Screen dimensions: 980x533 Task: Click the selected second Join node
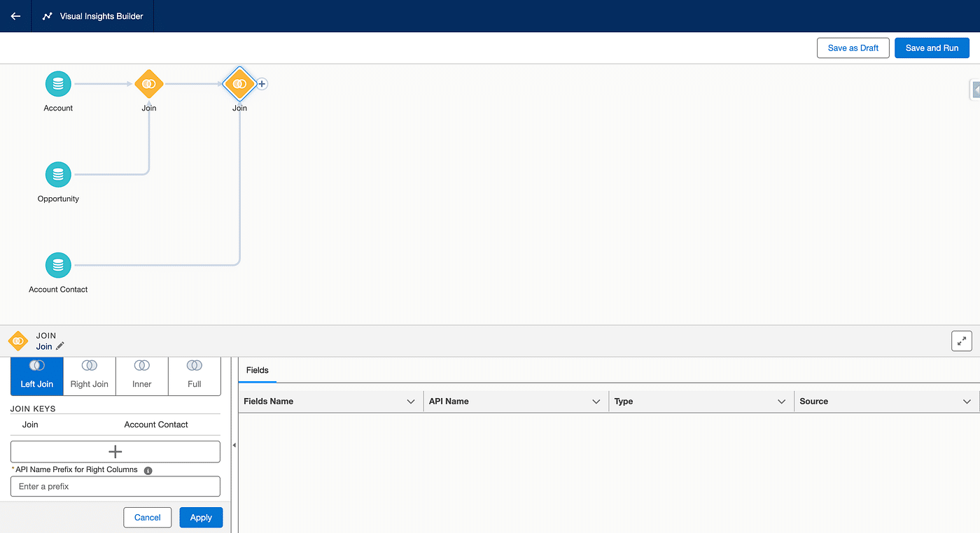[239, 84]
